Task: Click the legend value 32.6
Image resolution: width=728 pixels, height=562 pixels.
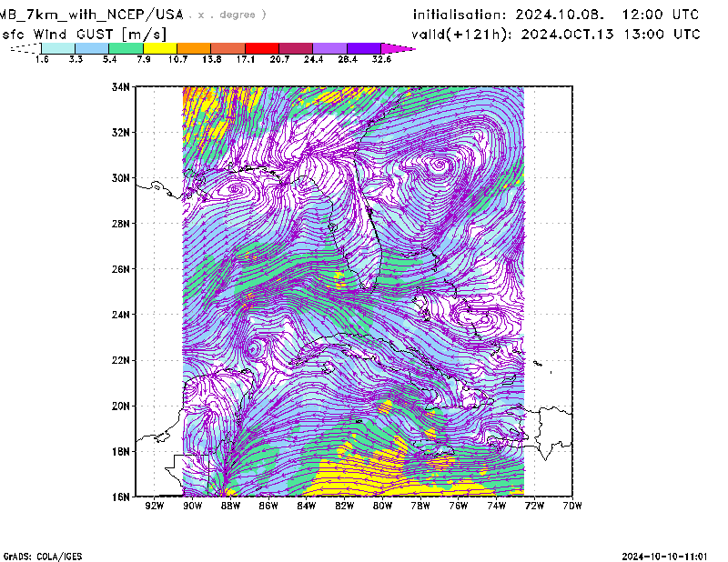Action: click(x=381, y=59)
